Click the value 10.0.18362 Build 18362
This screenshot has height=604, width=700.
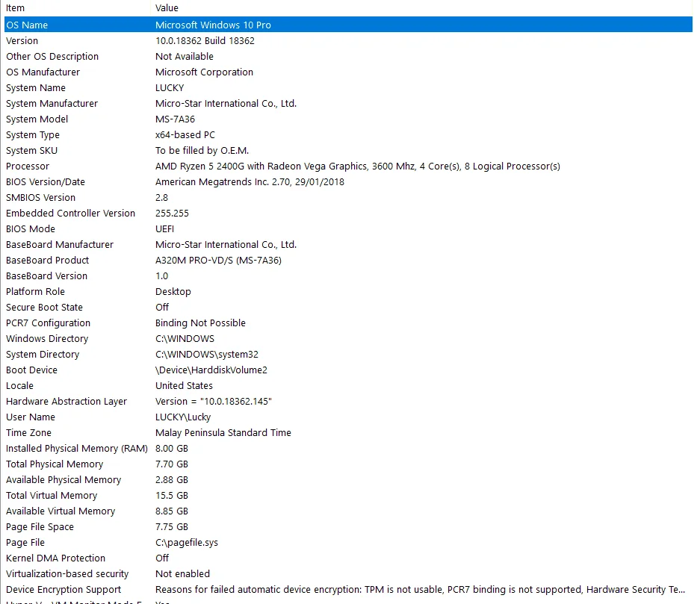coord(205,40)
